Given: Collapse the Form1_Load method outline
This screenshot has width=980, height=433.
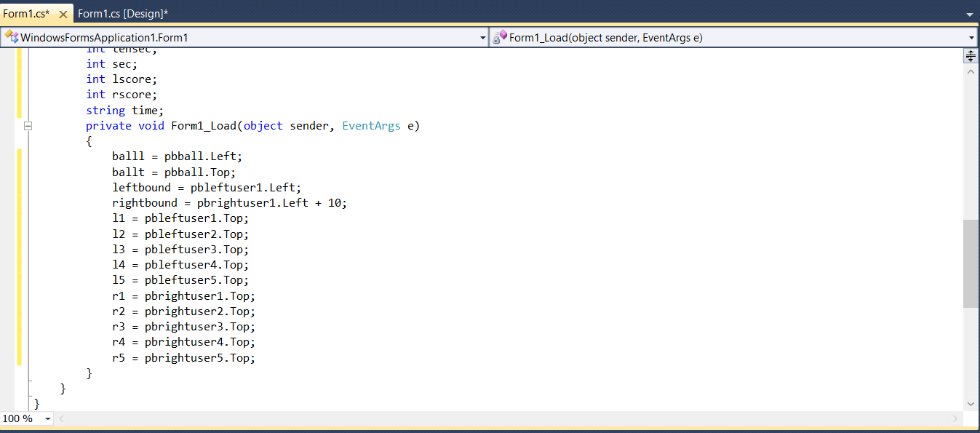Looking at the screenshot, I should tap(28, 125).
